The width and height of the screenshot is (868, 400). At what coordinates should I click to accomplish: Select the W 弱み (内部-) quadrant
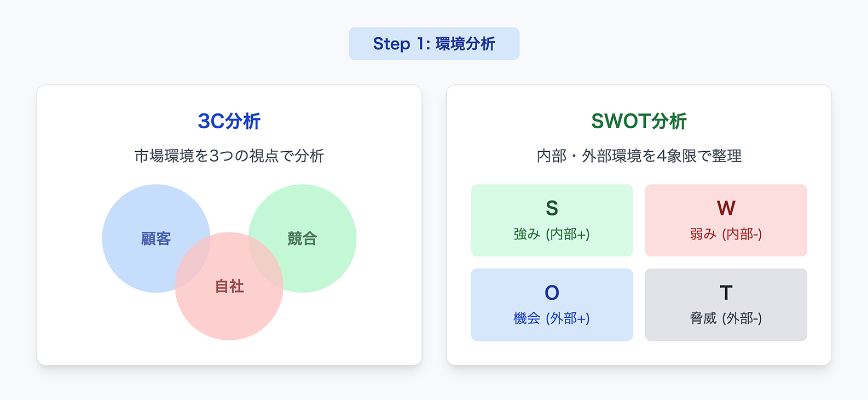click(726, 220)
